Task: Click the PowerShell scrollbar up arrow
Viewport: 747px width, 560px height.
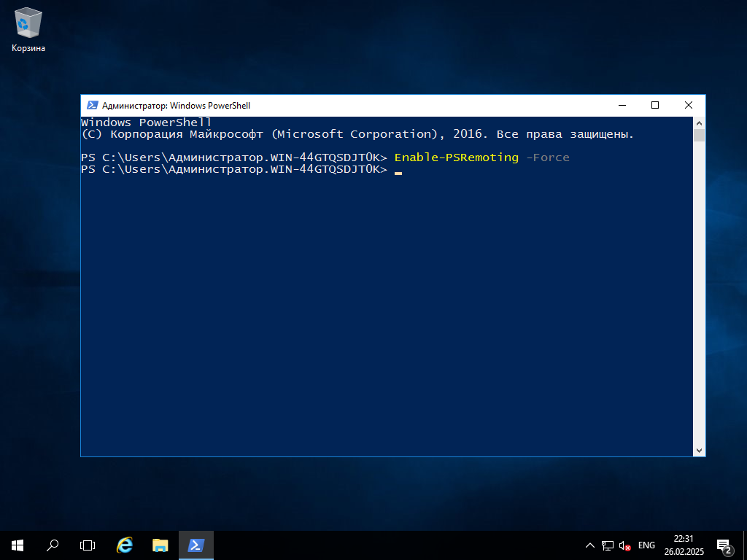Action: point(699,122)
